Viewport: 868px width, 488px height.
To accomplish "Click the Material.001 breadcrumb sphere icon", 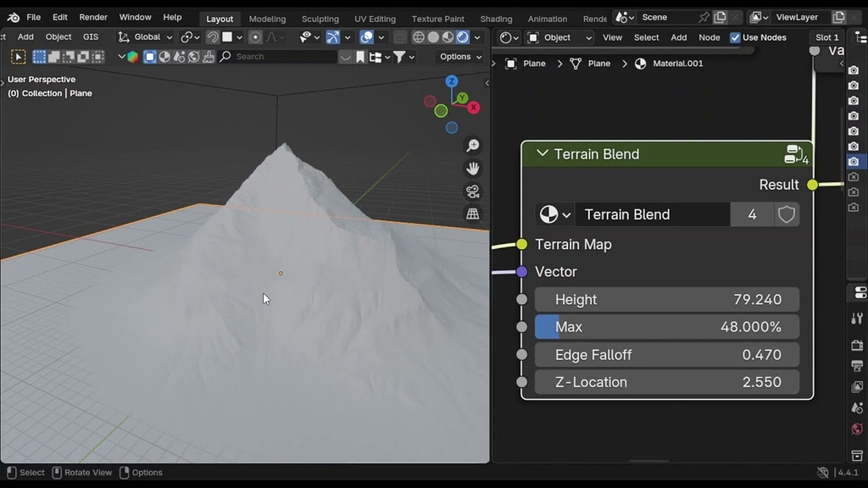I will (641, 64).
